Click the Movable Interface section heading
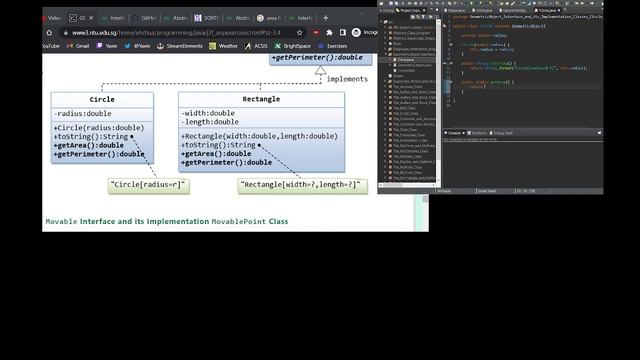This screenshot has height=360, width=640. pos(167,221)
